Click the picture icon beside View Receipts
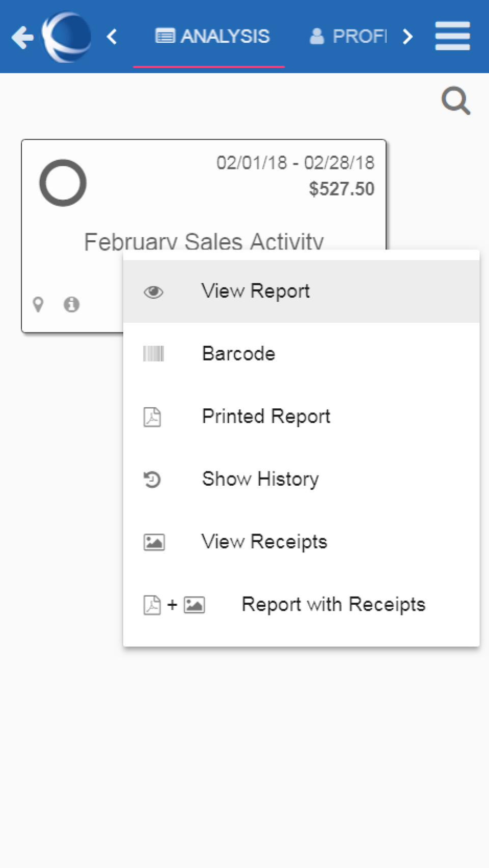Screen dimensions: 489x868 [x=154, y=542]
